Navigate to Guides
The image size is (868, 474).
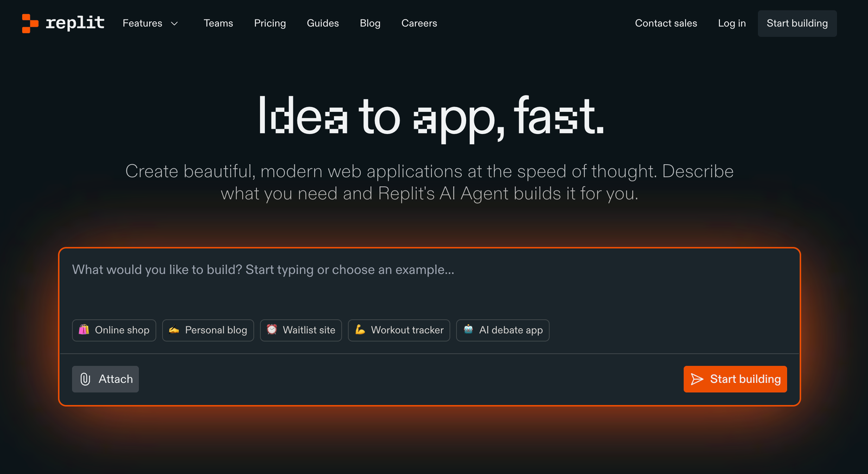(x=323, y=23)
